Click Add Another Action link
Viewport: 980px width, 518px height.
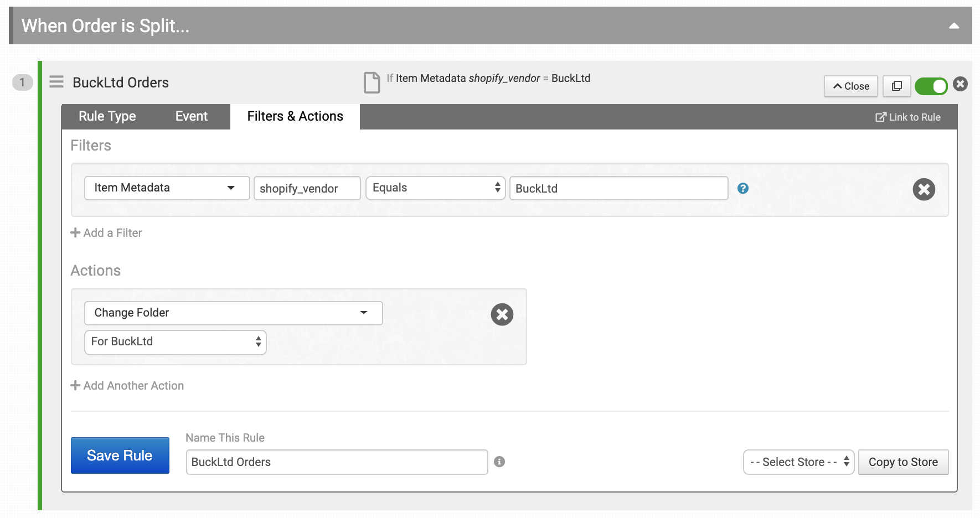pyautogui.click(x=127, y=386)
